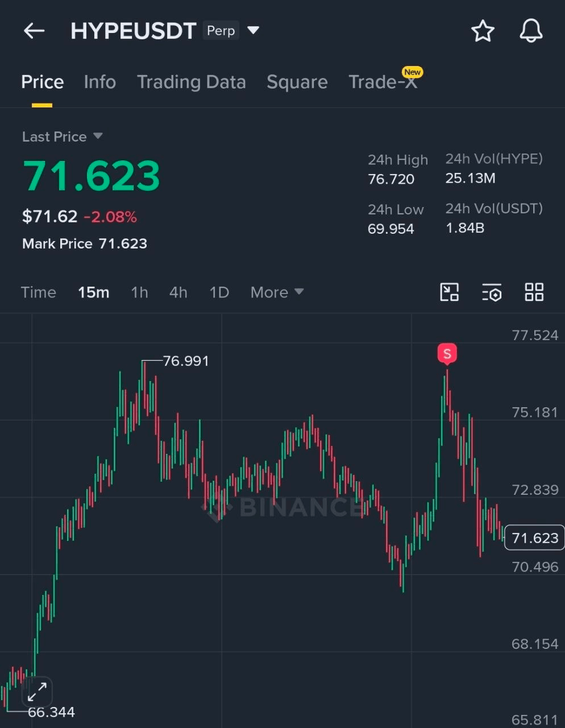Image resolution: width=565 pixels, height=728 pixels.
Task: Click the 75.181 price axis label
Action: (535, 412)
